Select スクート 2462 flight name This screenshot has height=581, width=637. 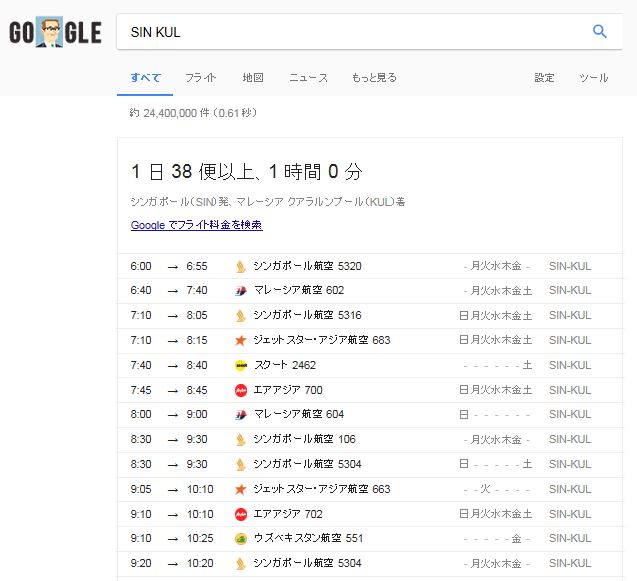point(284,365)
